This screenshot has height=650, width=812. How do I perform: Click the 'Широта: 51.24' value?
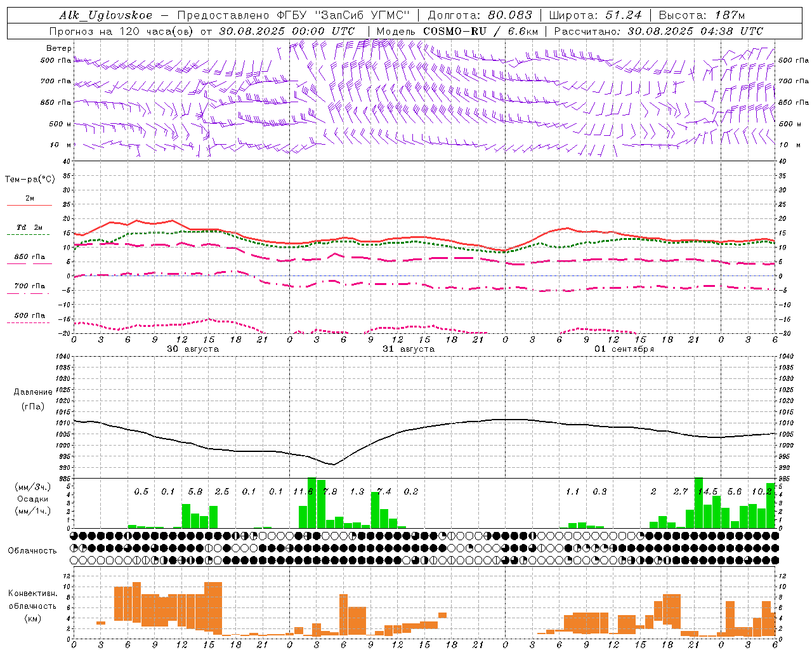(595, 15)
